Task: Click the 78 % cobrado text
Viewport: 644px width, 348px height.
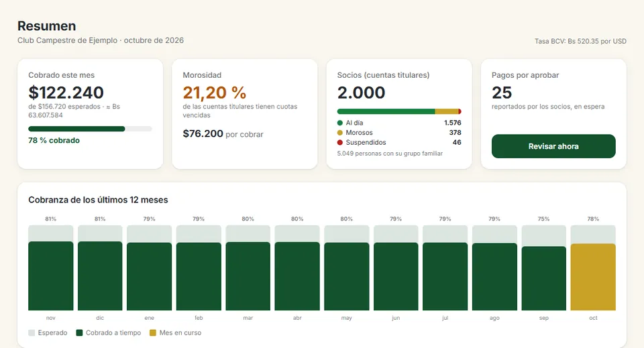Action: click(54, 140)
